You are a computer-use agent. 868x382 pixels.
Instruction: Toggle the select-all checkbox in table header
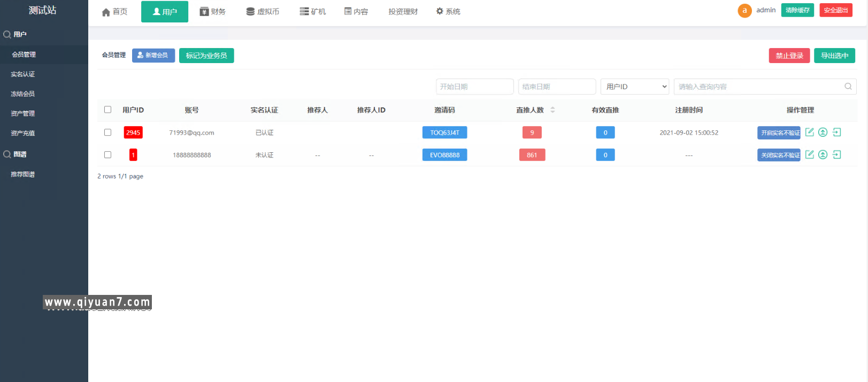pos(107,110)
